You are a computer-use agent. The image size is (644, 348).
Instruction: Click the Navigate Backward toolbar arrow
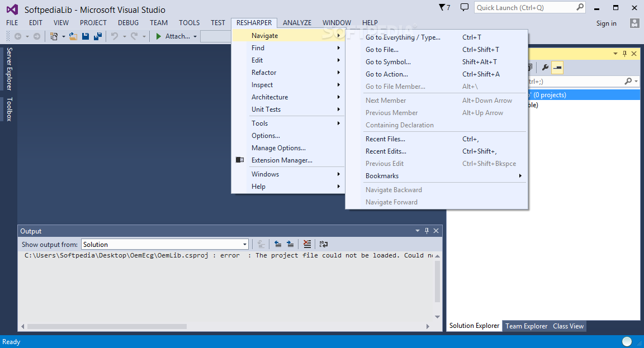pos(18,36)
